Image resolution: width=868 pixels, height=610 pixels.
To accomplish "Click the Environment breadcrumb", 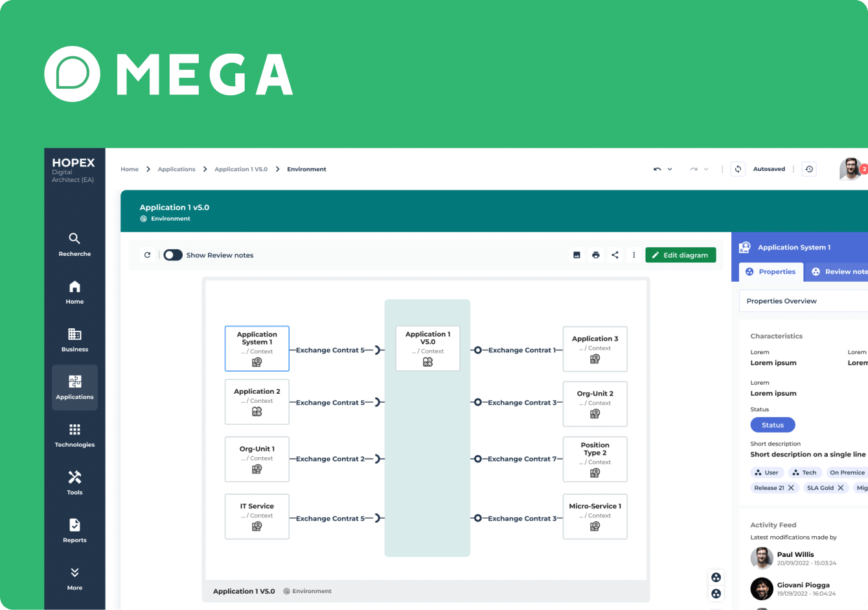I will click(x=306, y=169).
